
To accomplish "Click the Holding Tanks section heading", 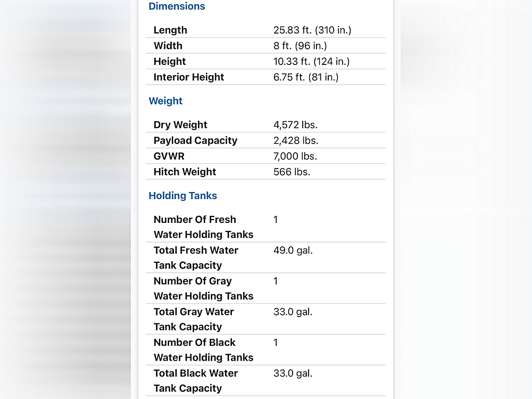I will (182, 196).
